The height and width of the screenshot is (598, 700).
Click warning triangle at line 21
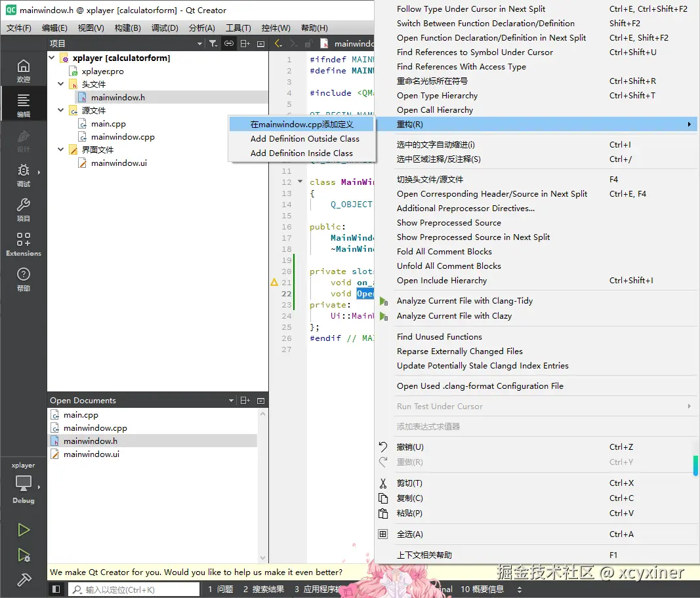coord(274,282)
